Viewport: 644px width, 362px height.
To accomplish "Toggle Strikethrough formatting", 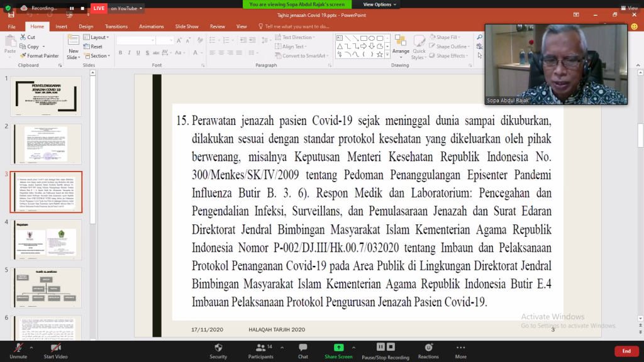I will (x=156, y=53).
